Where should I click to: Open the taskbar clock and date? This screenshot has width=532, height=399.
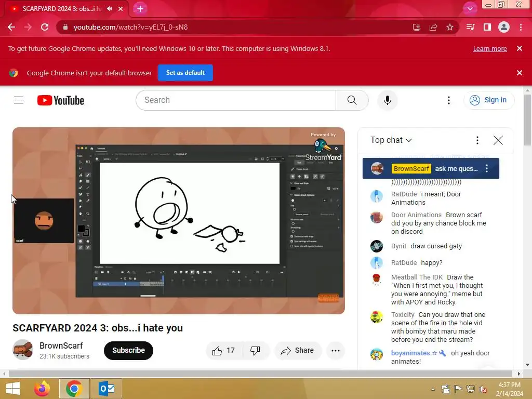(x=509, y=389)
